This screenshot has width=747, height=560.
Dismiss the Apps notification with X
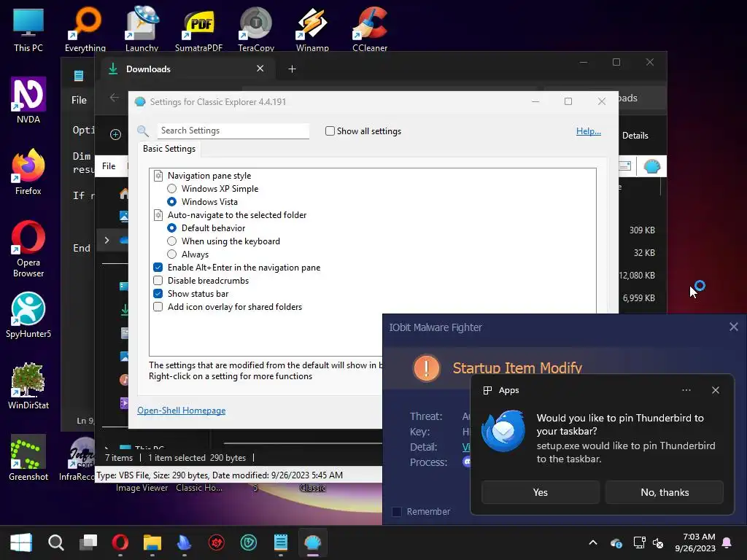[x=716, y=390]
